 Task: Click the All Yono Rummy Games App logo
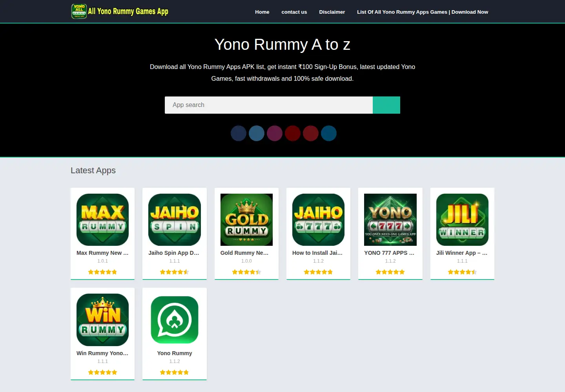[x=120, y=11]
